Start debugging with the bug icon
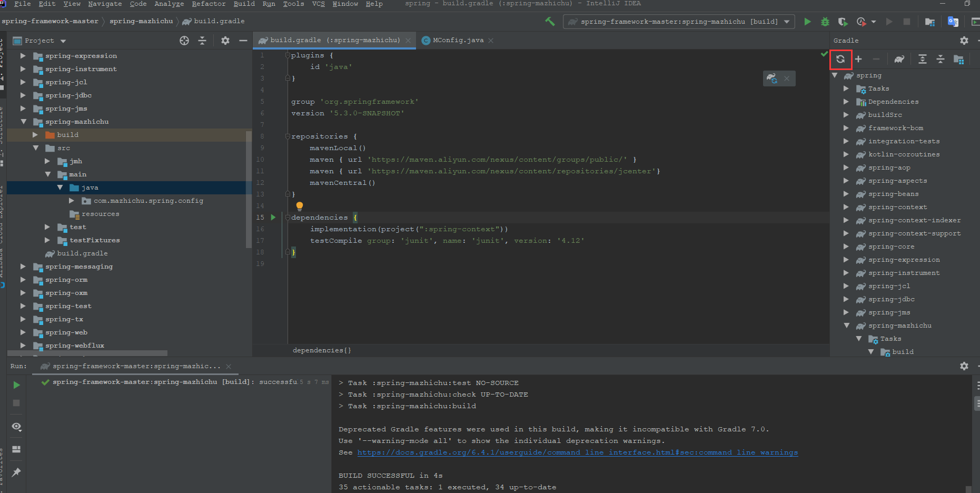 pos(825,22)
